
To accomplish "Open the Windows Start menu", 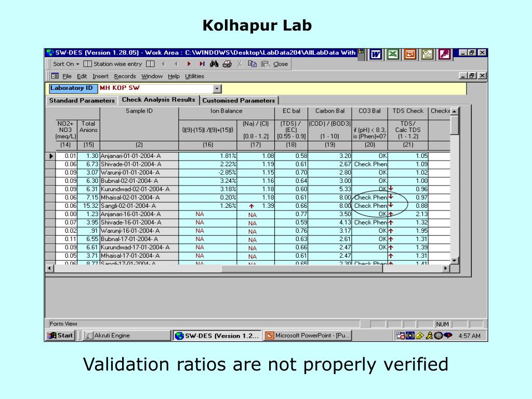I will 61,336.
